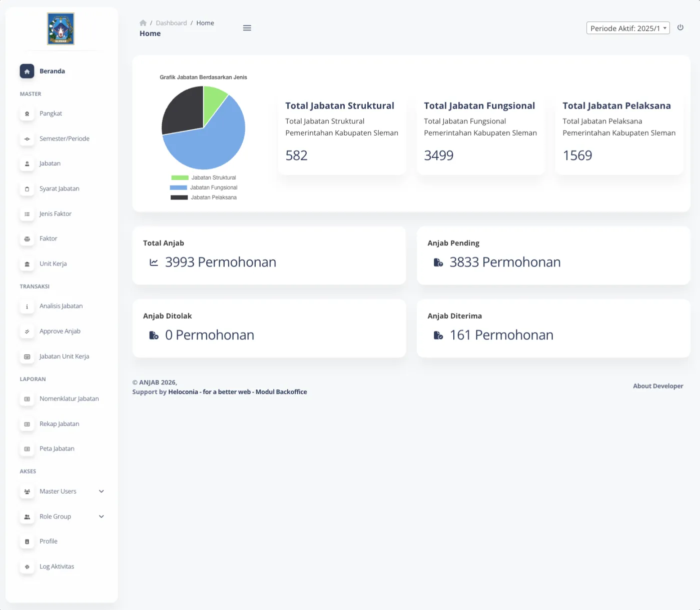Open the Periode Aktif dropdown
The width and height of the screenshot is (700, 610).
point(627,28)
